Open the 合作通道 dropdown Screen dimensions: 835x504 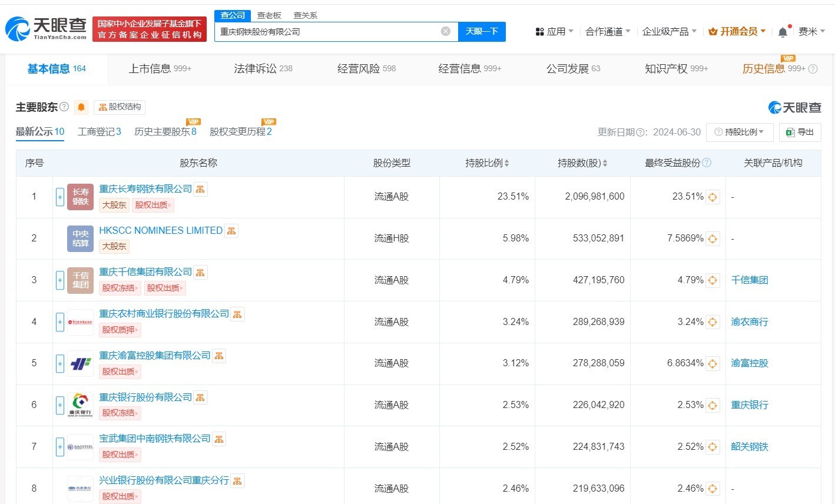608,31
